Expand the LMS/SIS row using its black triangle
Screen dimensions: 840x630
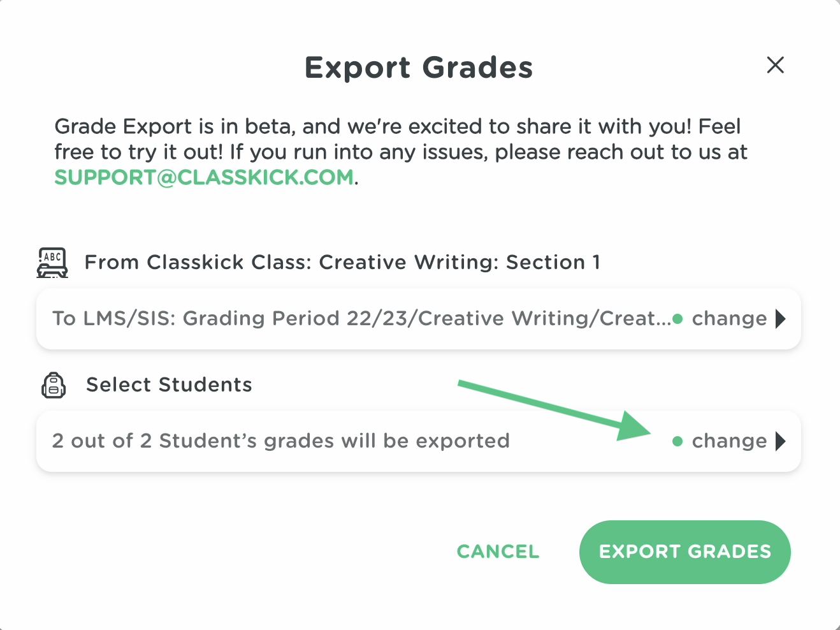pyautogui.click(x=781, y=319)
